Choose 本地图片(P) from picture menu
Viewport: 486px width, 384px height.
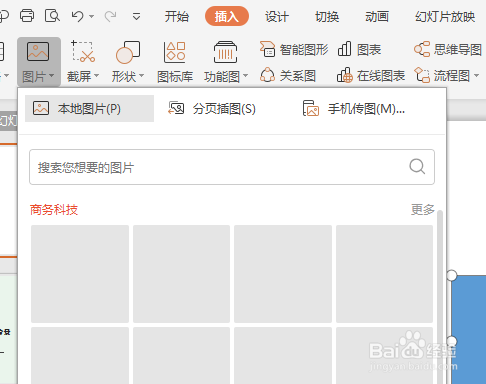(x=89, y=109)
